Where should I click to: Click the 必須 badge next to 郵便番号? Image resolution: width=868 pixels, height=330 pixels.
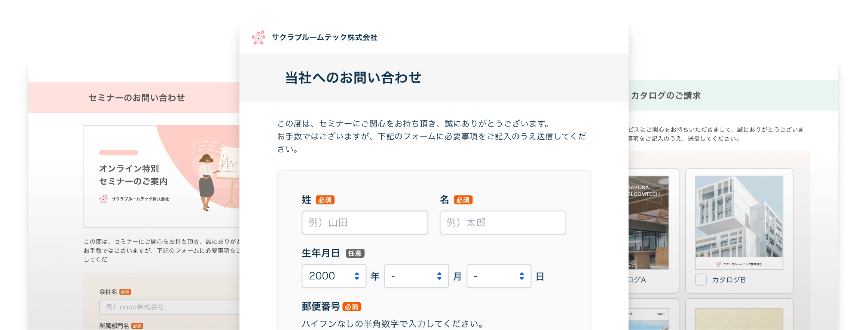click(351, 307)
